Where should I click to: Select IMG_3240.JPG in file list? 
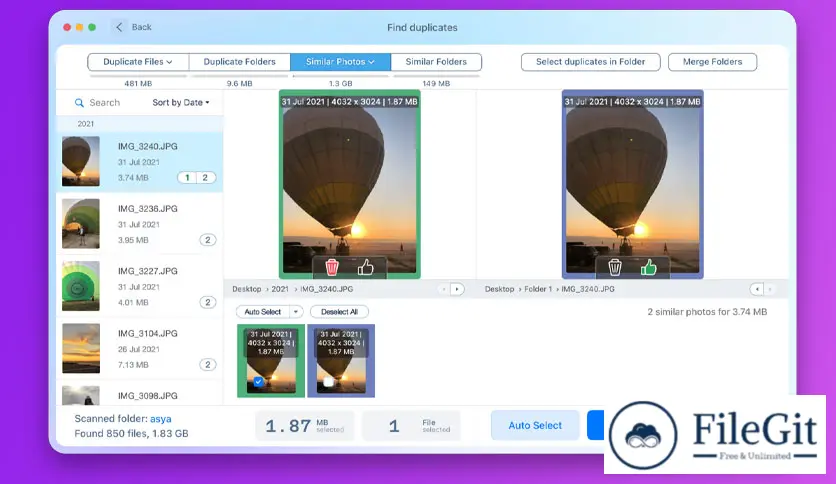point(140,162)
